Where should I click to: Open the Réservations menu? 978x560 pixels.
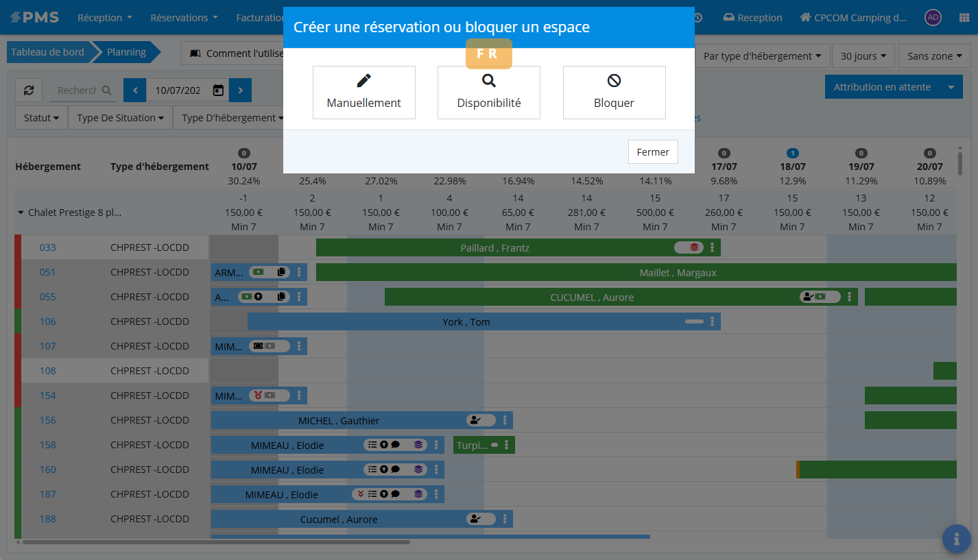[184, 18]
